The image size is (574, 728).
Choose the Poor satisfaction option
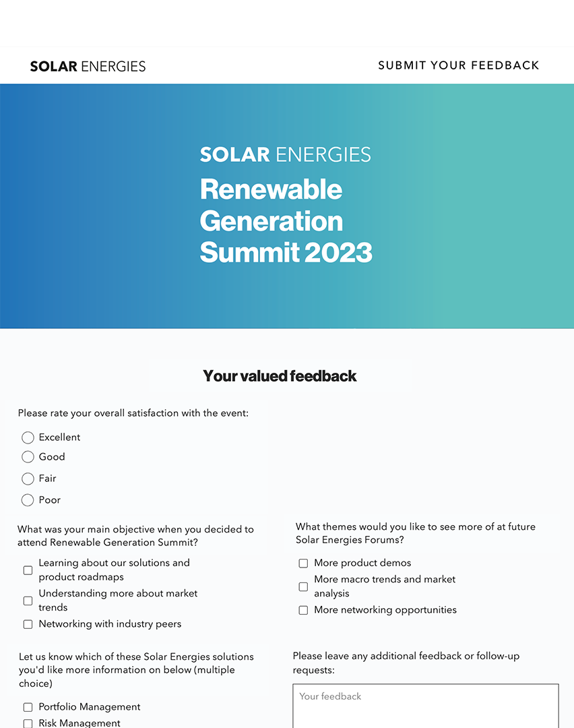28,500
